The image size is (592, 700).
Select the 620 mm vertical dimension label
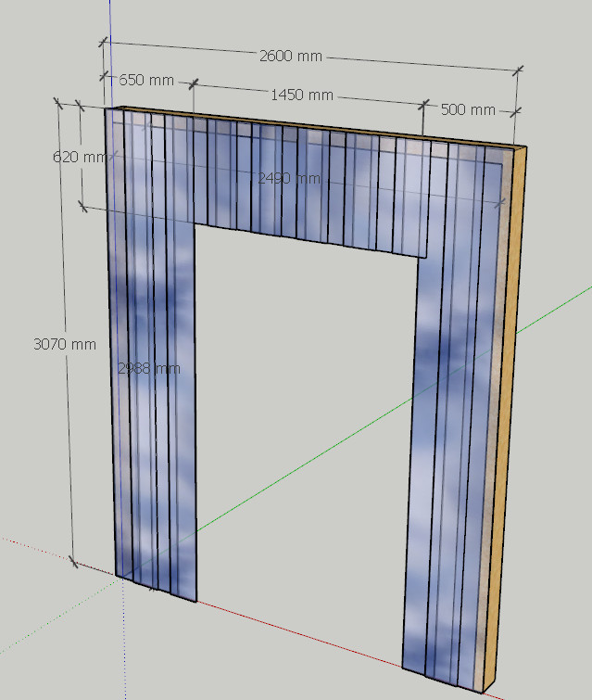click(x=80, y=157)
